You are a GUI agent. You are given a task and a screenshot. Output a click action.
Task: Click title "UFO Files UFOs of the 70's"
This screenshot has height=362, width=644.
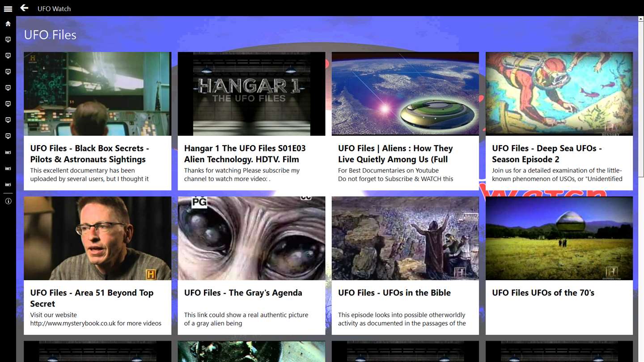point(543,293)
